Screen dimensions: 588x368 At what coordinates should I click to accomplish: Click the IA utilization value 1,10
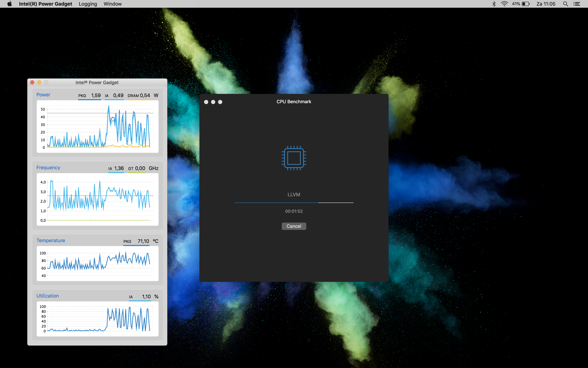pyautogui.click(x=146, y=297)
